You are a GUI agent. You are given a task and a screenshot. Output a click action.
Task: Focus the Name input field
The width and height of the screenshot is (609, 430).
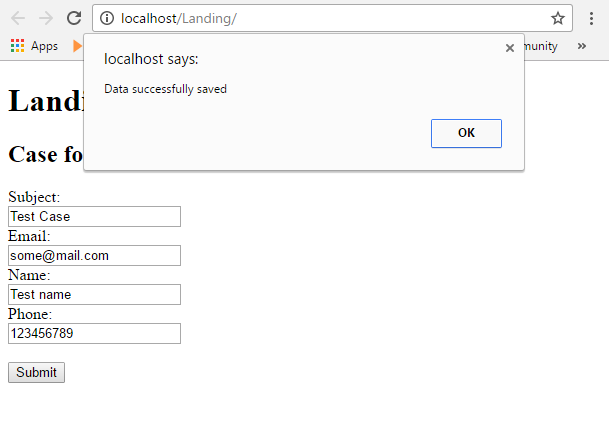[x=94, y=294]
